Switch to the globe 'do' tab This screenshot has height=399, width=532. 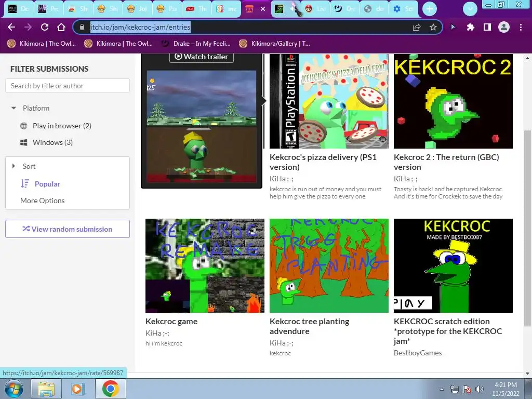[x=374, y=9]
